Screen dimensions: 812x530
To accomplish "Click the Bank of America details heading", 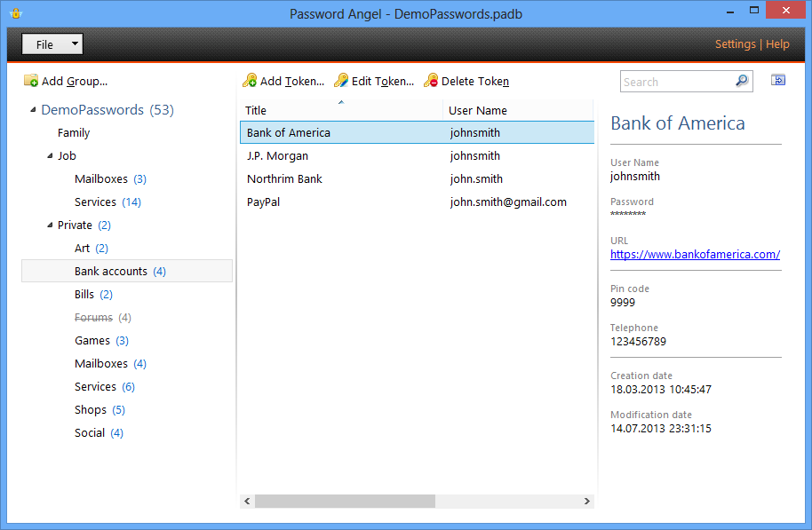I will [677, 123].
